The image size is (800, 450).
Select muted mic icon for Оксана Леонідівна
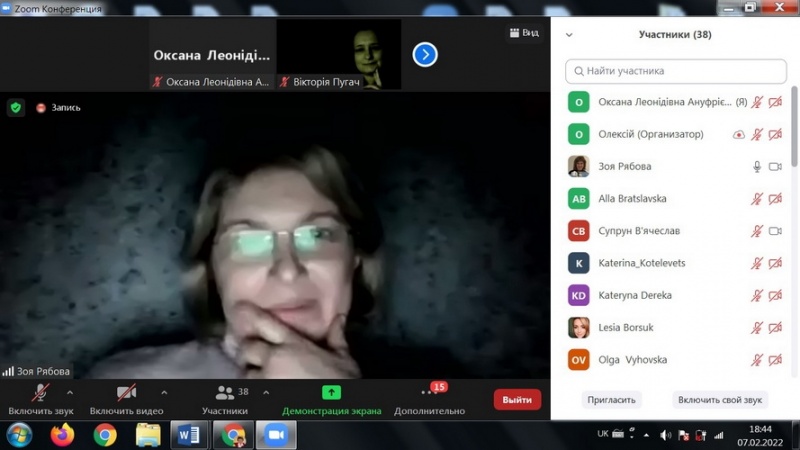pos(757,102)
